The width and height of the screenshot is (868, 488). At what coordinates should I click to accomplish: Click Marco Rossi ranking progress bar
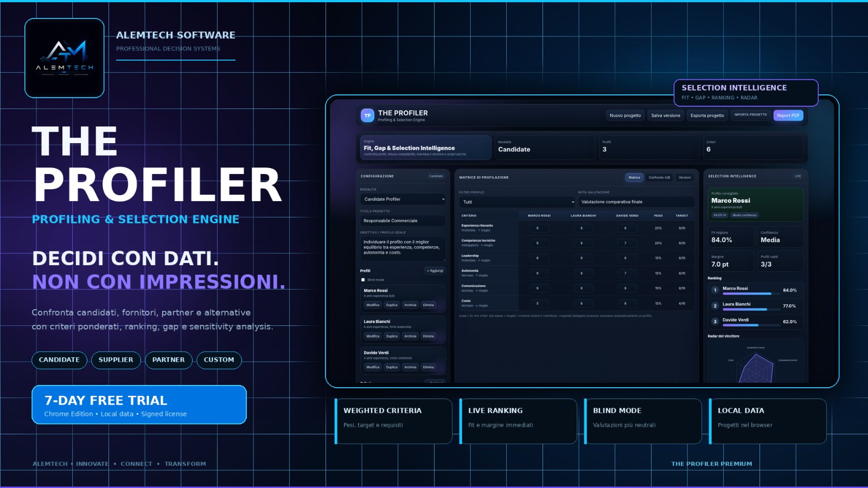point(751,294)
